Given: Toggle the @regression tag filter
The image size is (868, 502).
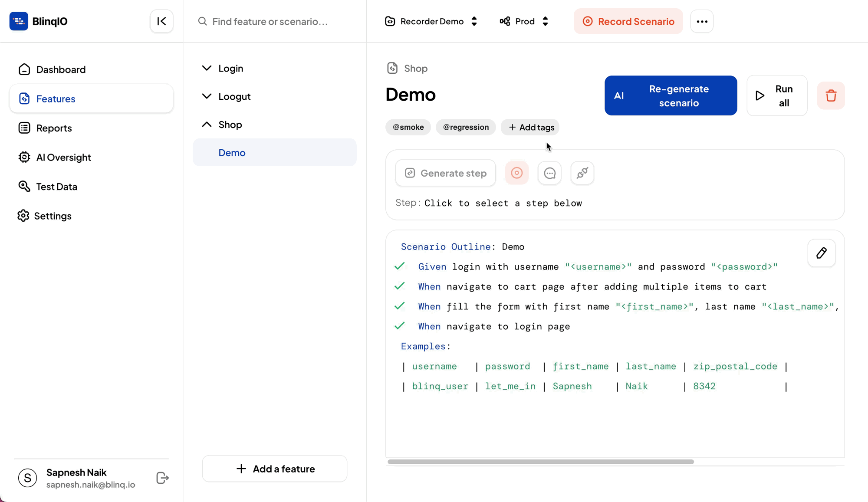Looking at the screenshot, I should pos(466,127).
